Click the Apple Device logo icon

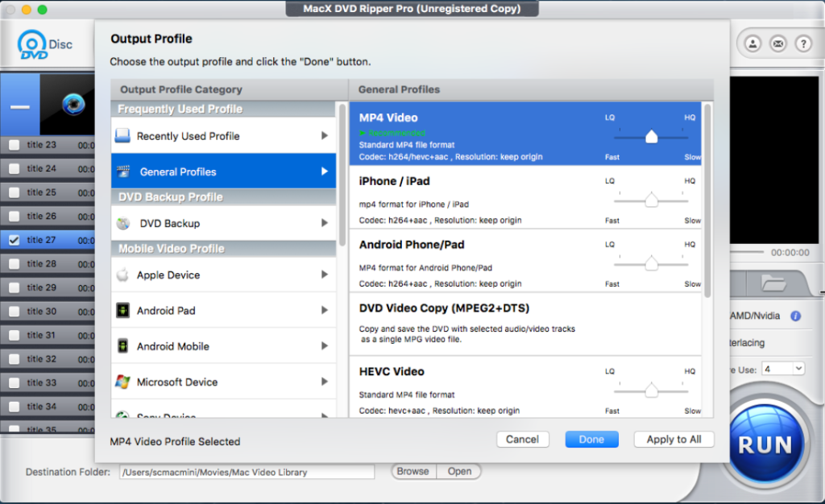tap(122, 275)
